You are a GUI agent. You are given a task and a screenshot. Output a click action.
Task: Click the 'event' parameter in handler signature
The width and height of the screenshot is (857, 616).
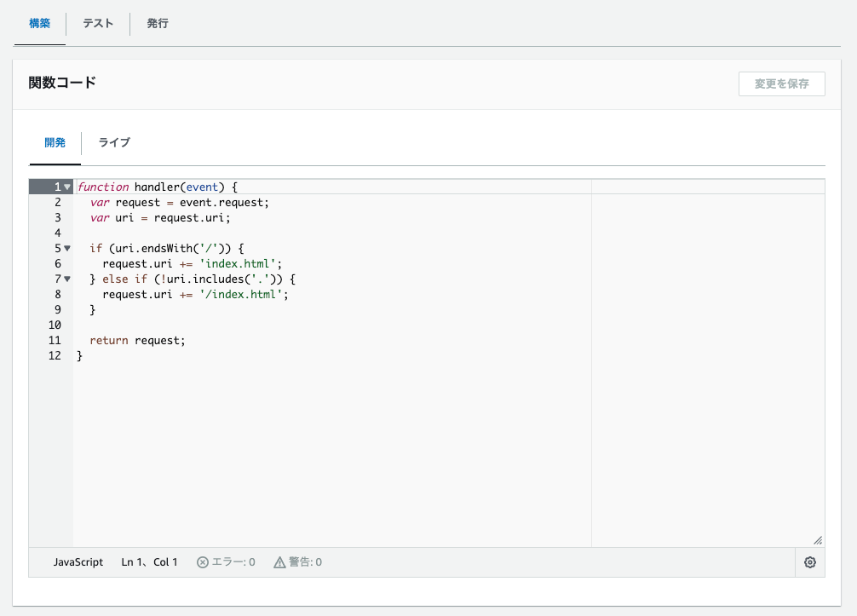point(202,187)
